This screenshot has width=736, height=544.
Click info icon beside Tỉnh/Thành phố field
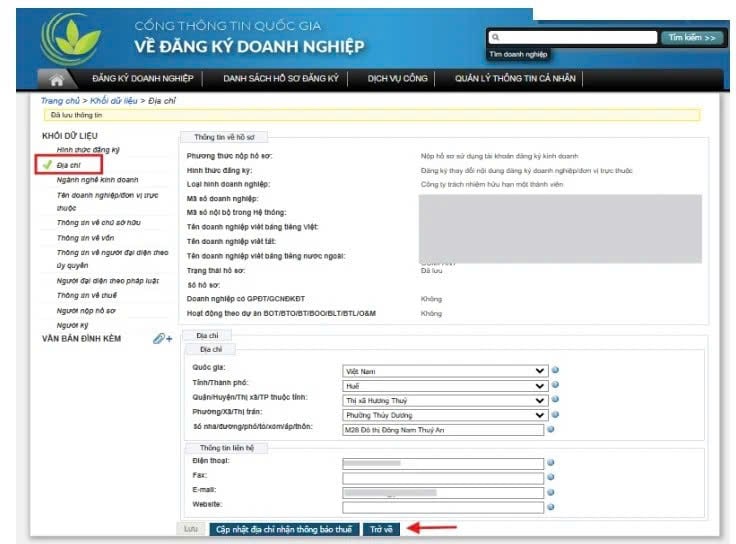[555, 385]
